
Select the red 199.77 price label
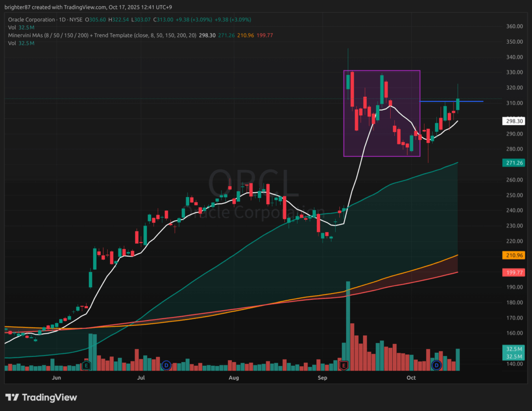(514, 272)
